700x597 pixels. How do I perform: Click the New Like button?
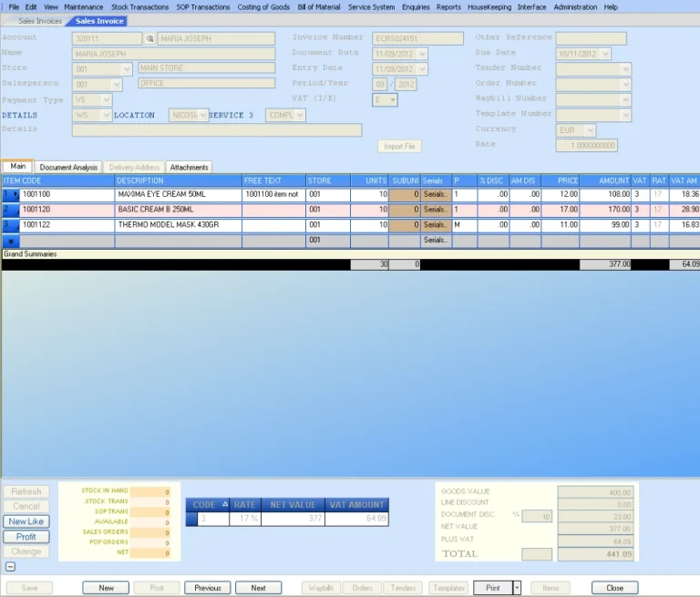(x=26, y=521)
